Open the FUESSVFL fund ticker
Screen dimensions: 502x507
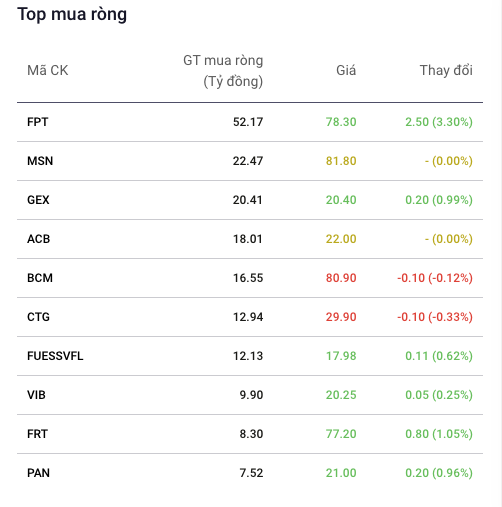[x=55, y=356]
